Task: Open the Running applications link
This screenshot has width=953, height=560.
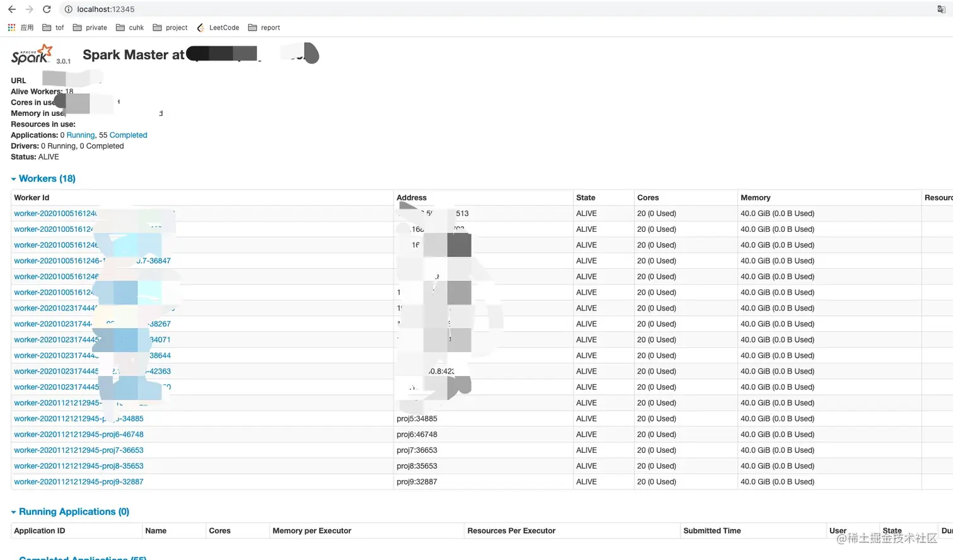Action: [81, 135]
